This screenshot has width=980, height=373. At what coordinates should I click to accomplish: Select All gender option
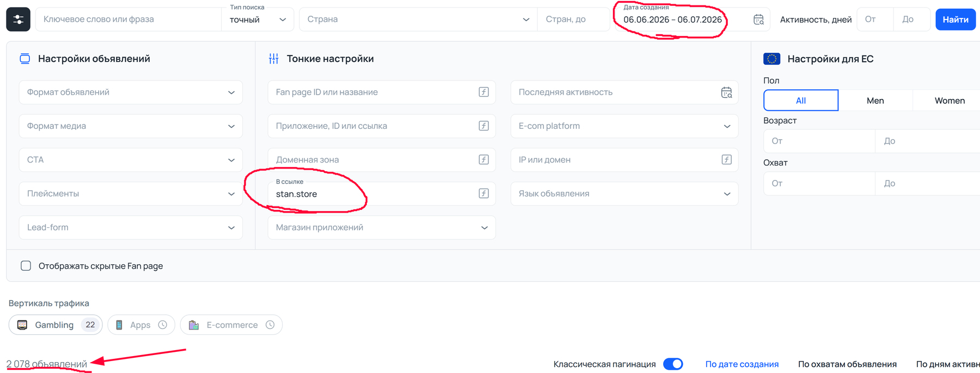pos(801,101)
